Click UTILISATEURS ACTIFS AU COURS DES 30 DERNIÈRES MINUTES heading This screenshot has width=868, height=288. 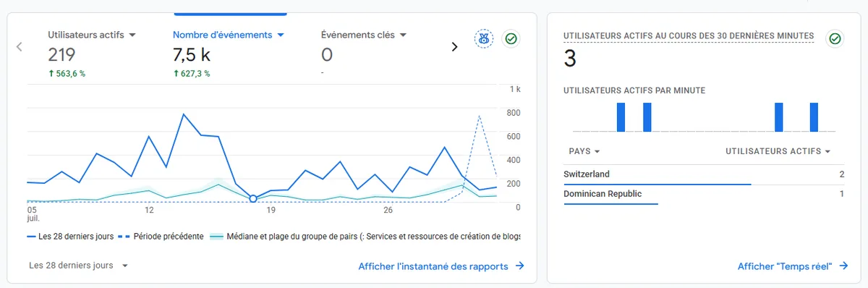coord(689,35)
